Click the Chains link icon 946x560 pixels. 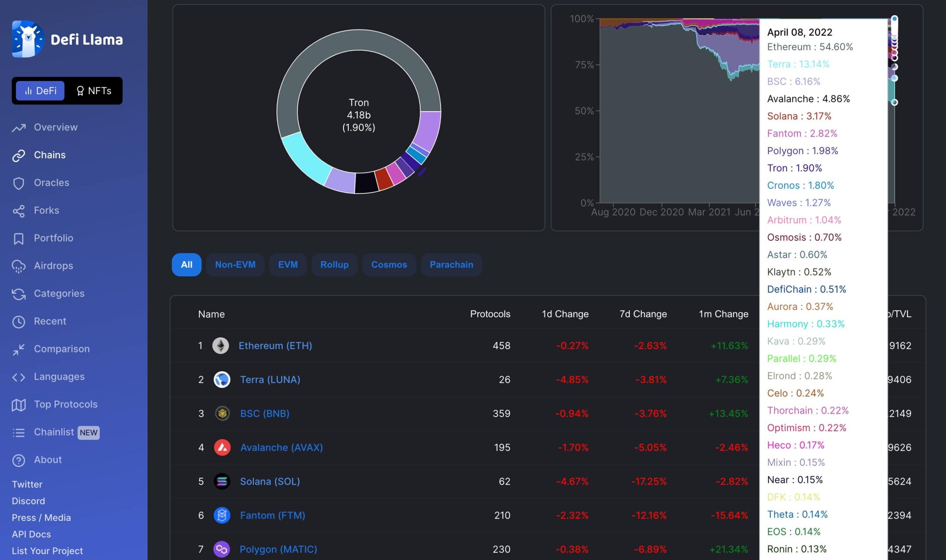[18, 156]
